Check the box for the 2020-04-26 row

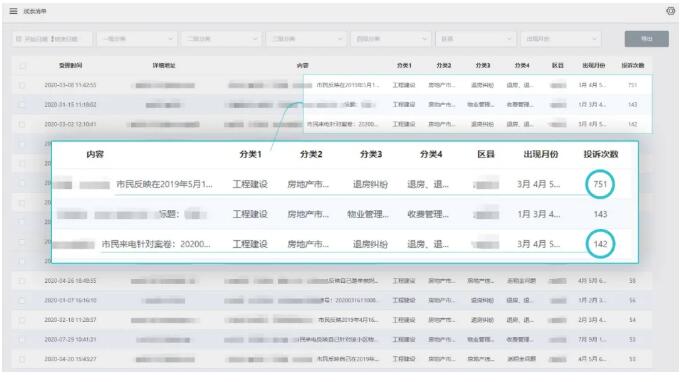[22, 281]
